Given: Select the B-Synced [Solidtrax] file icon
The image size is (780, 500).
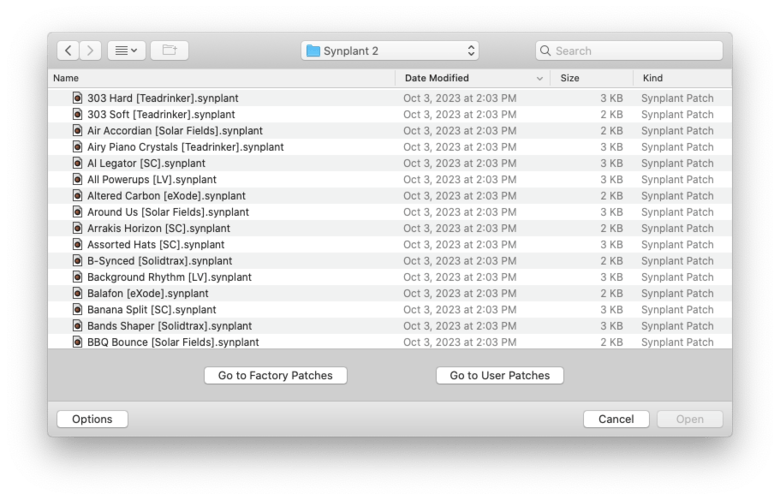Looking at the screenshot, I should pyautogui.click(x=77, y=261).
